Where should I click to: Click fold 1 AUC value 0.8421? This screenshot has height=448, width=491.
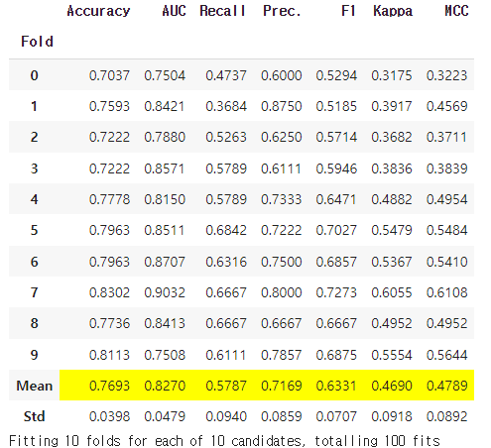[x=165, y=106]
